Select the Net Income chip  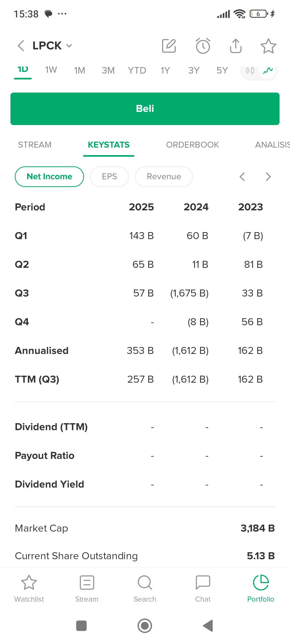pos(49,177)
